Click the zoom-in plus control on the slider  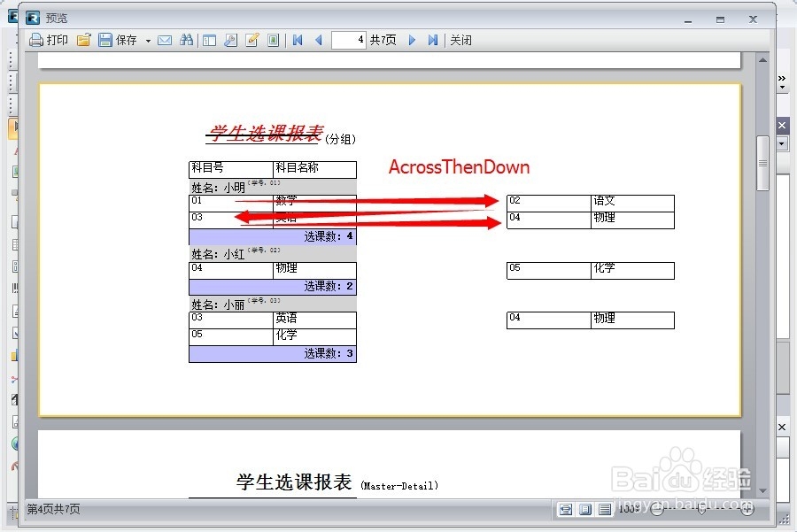(x=746, y=510)
